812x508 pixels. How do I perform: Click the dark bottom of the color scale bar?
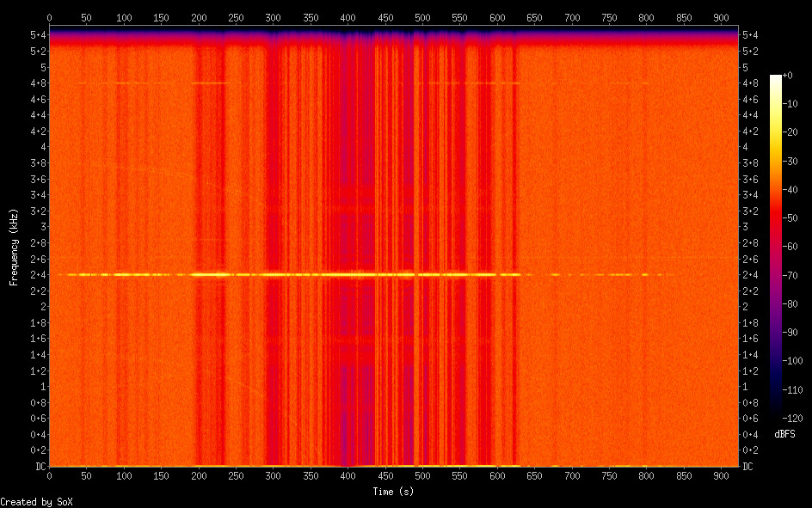pyautogui.click(x=776, y=414)
